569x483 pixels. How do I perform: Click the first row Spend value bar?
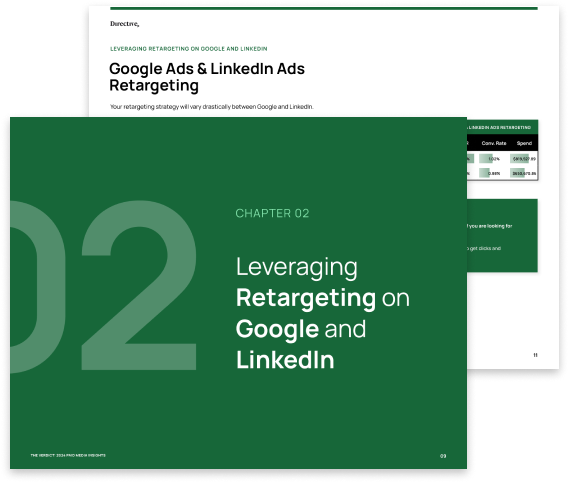click(x=523, y=159)
